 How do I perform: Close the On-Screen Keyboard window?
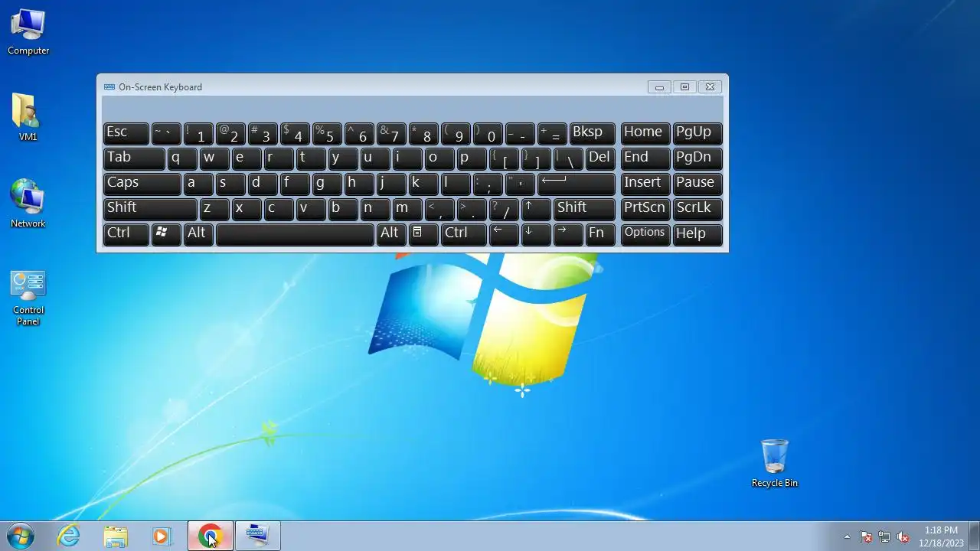click(x=710, y=87)
